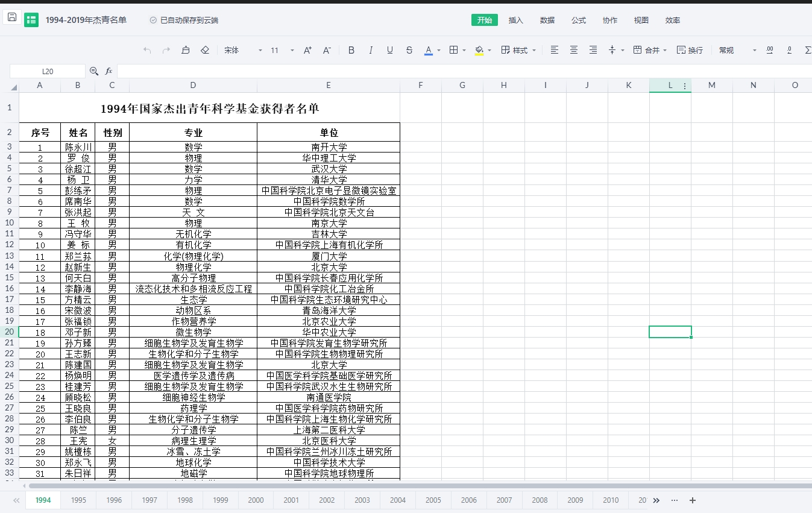Viewport: 812px width, 513px height.
Task: Click into the formula bar input
Action: 464,71
